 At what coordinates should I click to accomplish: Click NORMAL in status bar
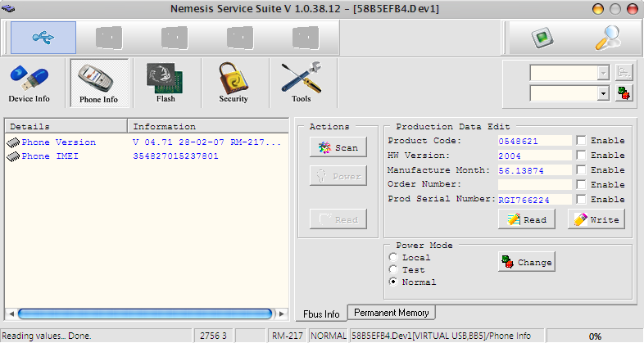(329, 336)
